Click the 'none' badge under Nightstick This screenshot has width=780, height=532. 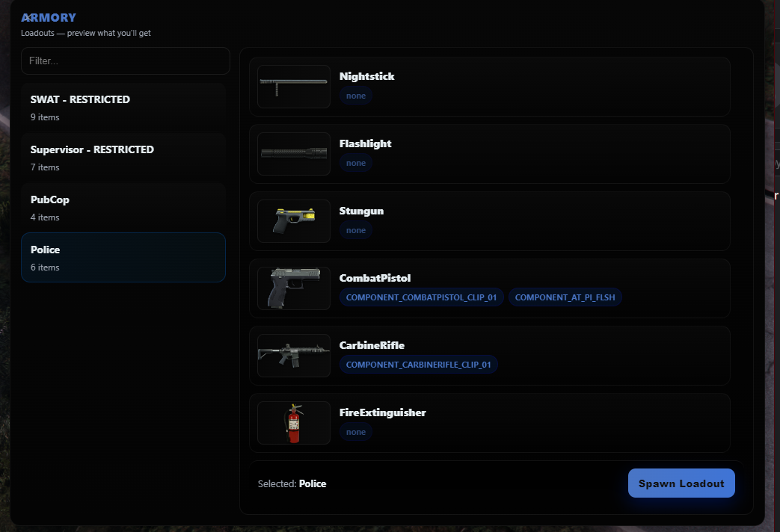(x=355, y=96)
